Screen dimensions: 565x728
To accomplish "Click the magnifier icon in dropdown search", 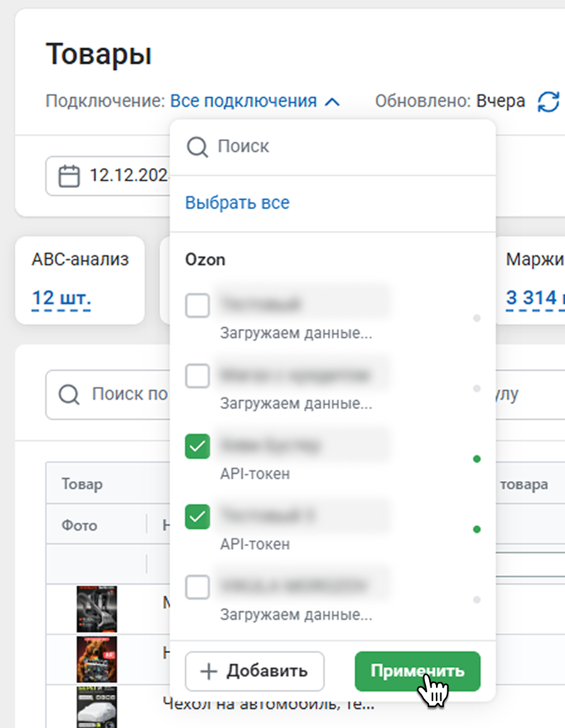I will point(197,147).
